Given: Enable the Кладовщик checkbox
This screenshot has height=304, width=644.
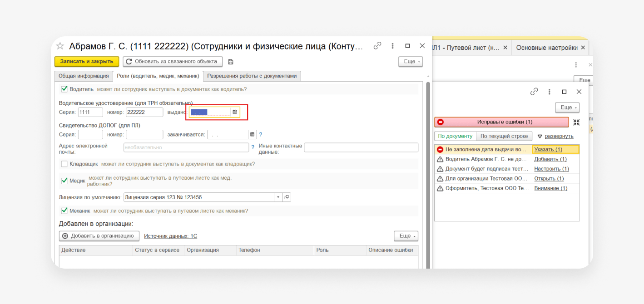Looking at the screenshot, I should tap(64, 164).
